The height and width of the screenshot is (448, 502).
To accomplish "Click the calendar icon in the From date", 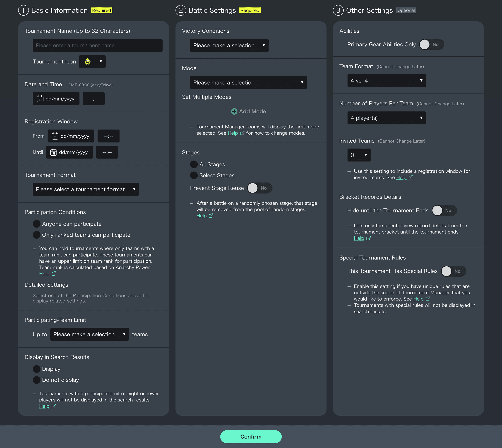I will tap(55, 136).
